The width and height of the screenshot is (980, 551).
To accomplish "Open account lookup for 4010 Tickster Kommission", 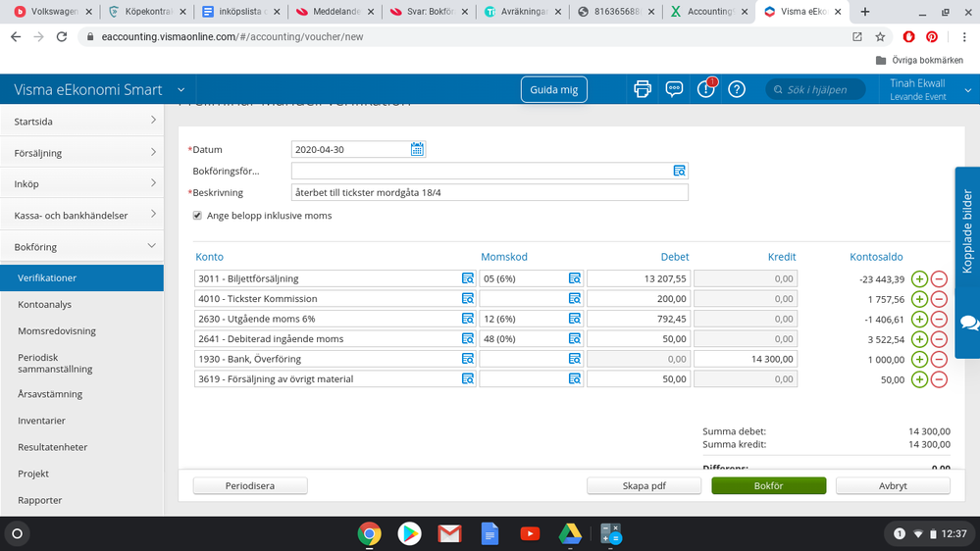I will pyautogui.click(x=468, y=299).
